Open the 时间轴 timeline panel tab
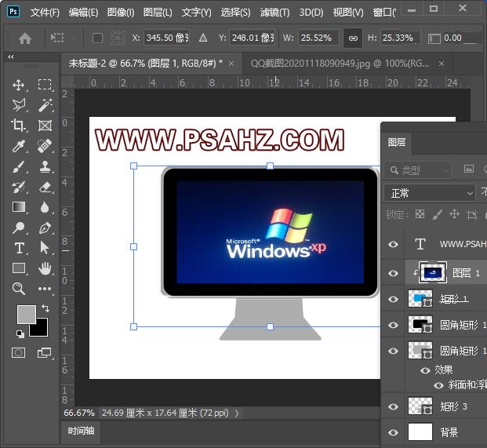 81,431
